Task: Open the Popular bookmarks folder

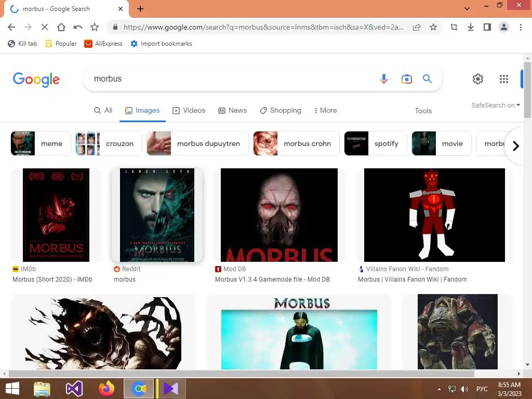Action: (61, 44)
